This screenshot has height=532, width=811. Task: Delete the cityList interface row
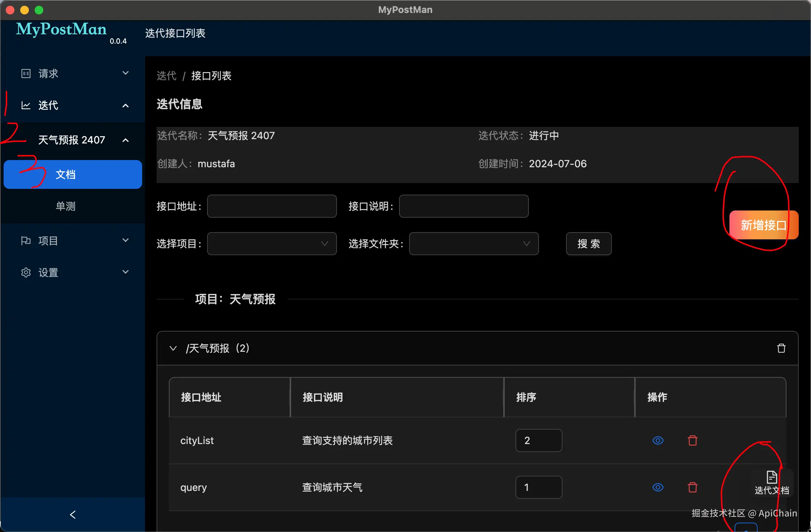(692, 440)
